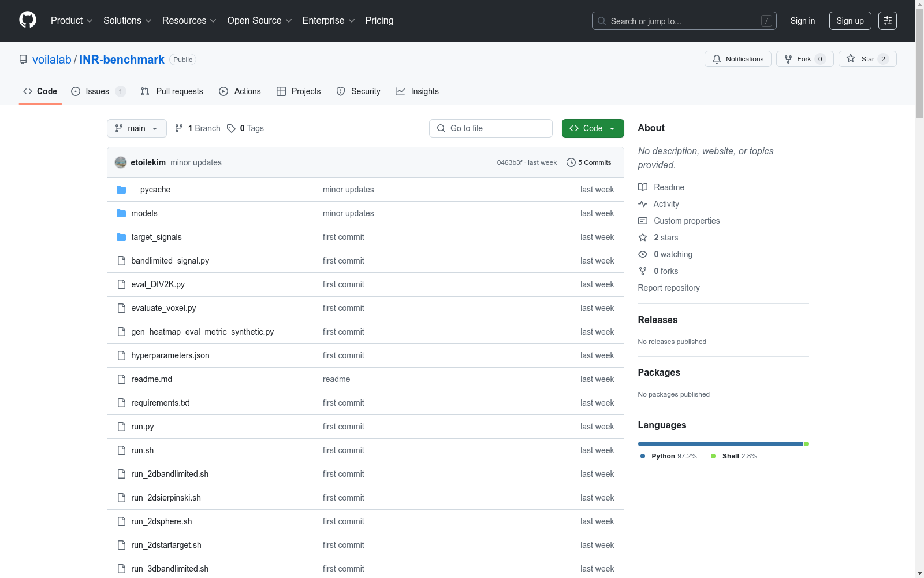The image size is (924, 578).
Task: Open the 1 Branch link
Action: (x=198, y=128)
